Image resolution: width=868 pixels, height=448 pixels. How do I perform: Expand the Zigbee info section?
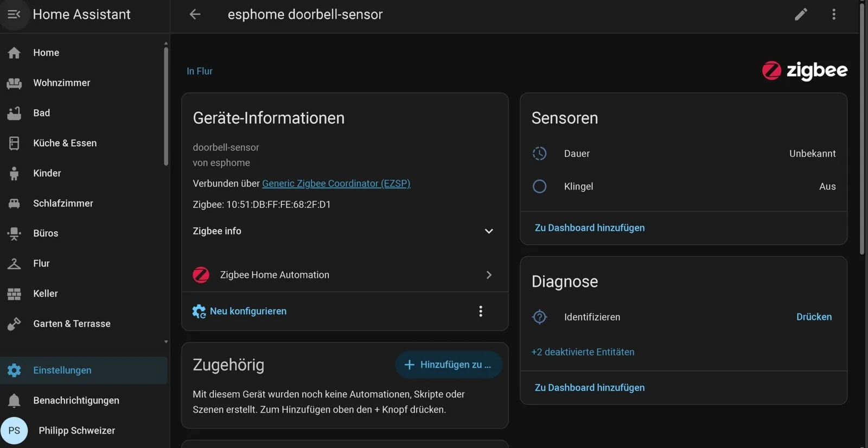click(344, 231)
